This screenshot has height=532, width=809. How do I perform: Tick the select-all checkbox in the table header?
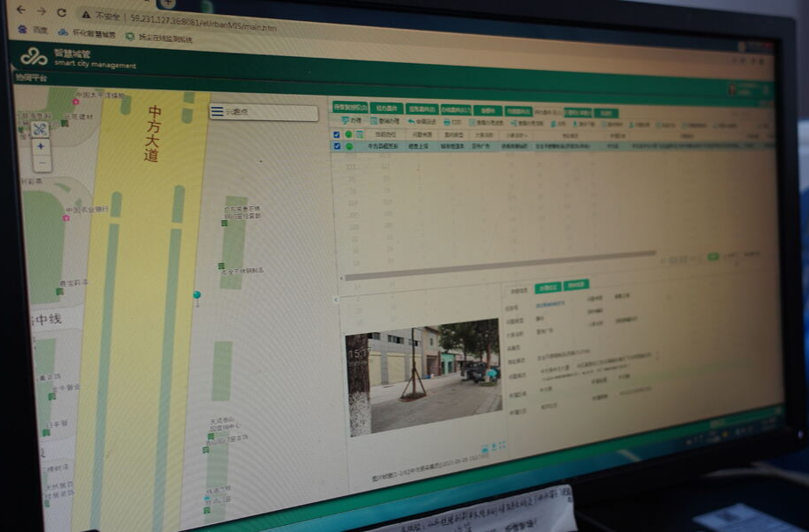pos(337,135)
